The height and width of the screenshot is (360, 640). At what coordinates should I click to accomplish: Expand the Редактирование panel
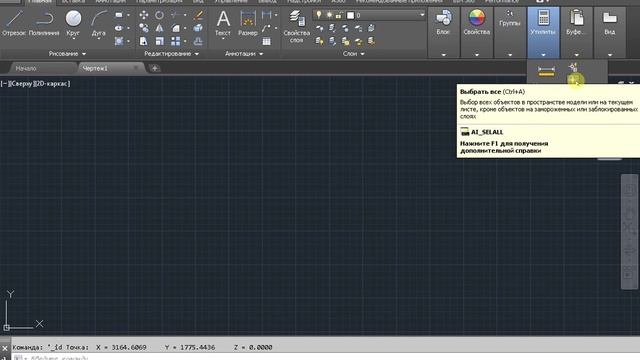[171, 53]
